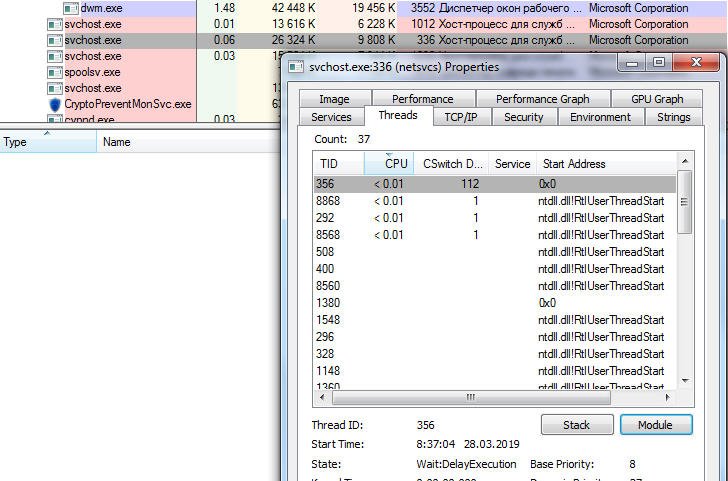Select thread row 292
The image size is (728, 481).
coord(495,218)
